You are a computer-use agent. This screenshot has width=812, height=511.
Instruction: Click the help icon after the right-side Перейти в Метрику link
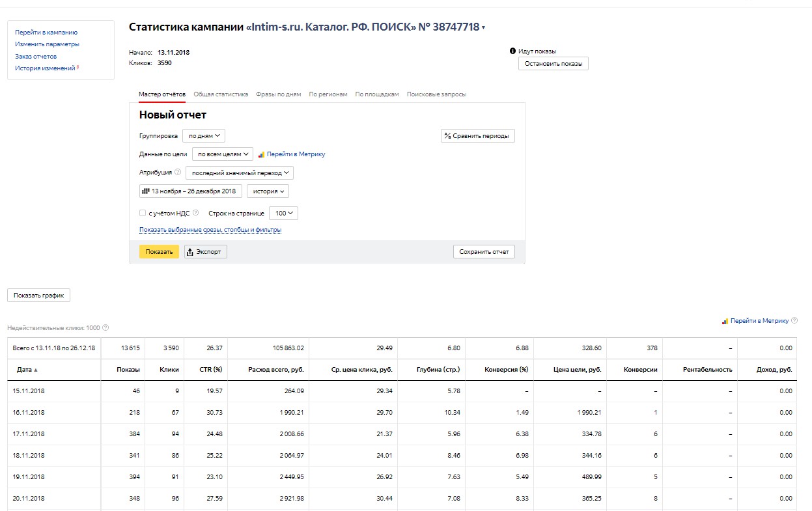click(794, 321)
